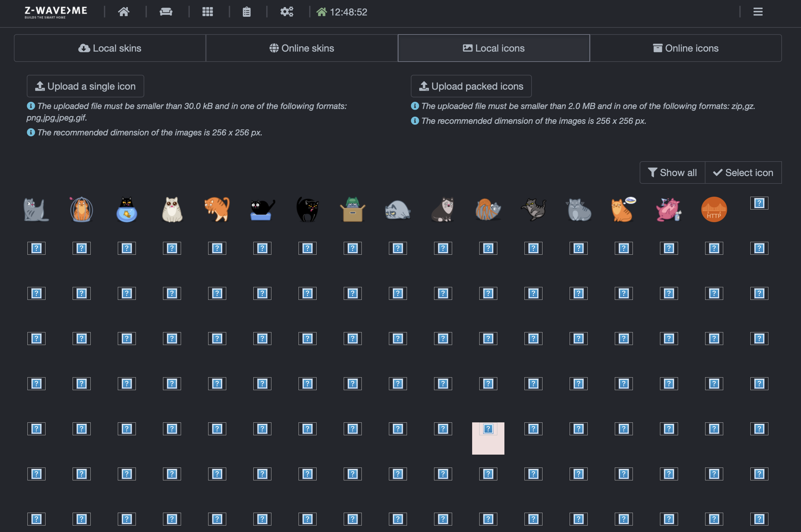Select the cat in cardboard box icon
This screenshot has height=532, width=801.
[352, 209]
